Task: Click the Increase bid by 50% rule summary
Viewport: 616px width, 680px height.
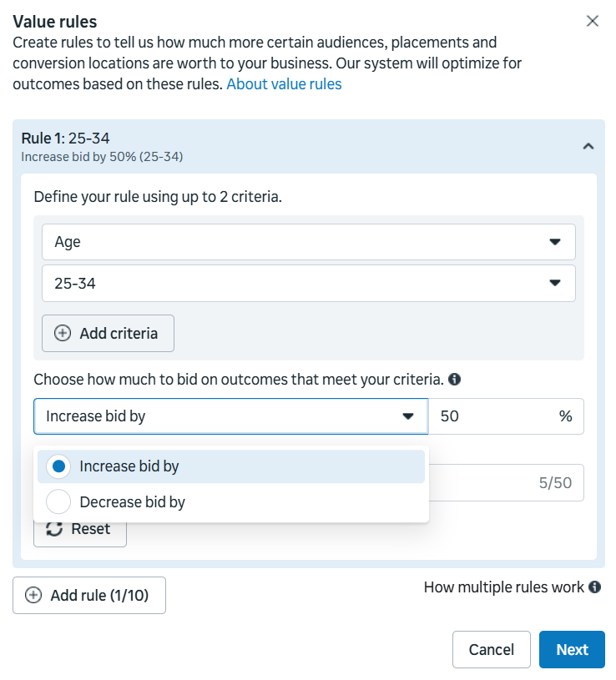Action: click(102, 157)
